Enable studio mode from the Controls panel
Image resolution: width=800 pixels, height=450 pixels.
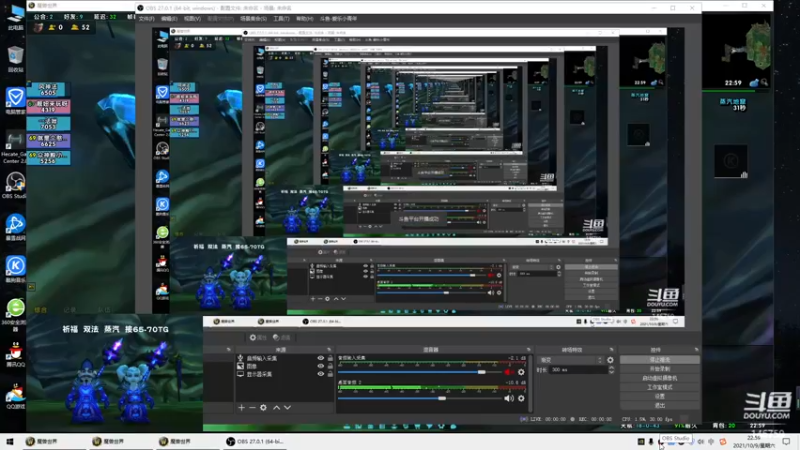660,387
